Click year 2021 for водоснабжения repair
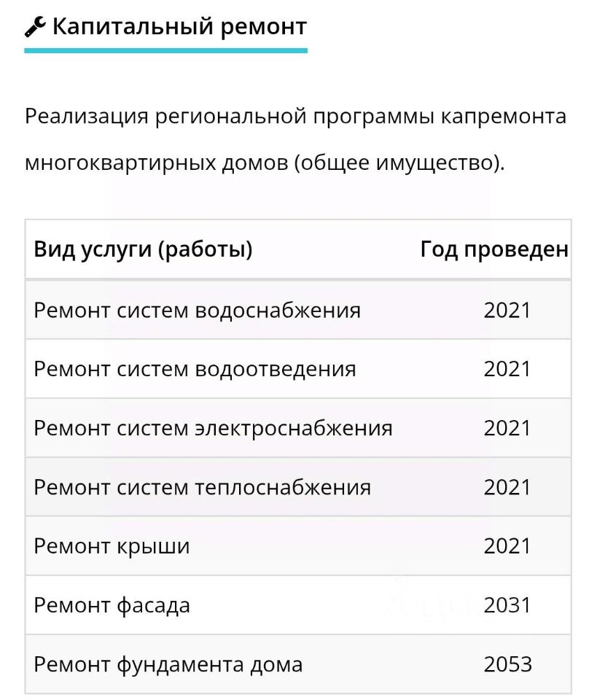 (x=507, y=311)
